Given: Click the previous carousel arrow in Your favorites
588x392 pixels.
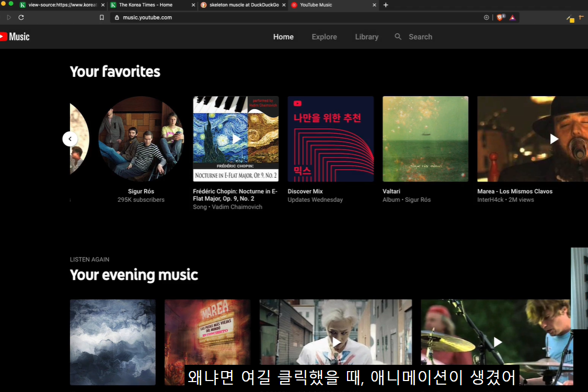Looking at the screenshot, I should pyautogui.click(x=70, y=139).
